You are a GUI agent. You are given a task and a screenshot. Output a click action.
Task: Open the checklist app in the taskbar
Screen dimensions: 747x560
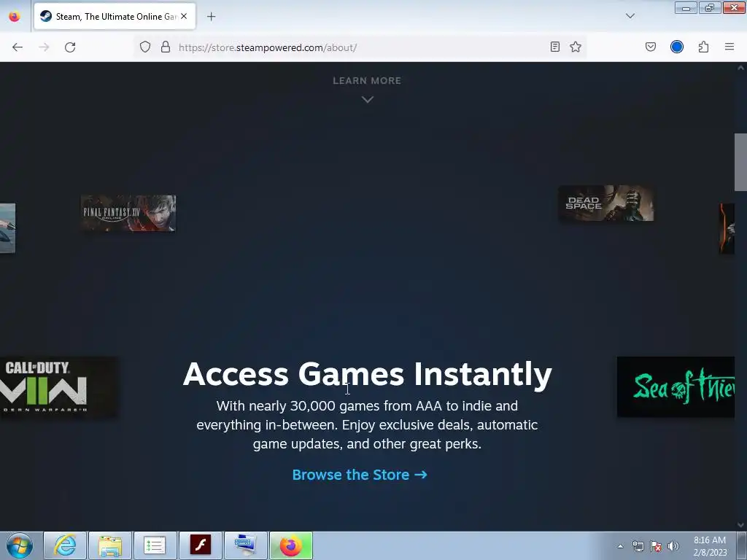155,545
